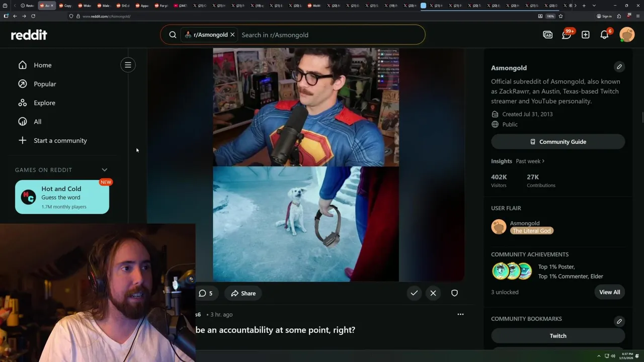
Task: Open the browser extensions icon
Action: click(619, 16)
